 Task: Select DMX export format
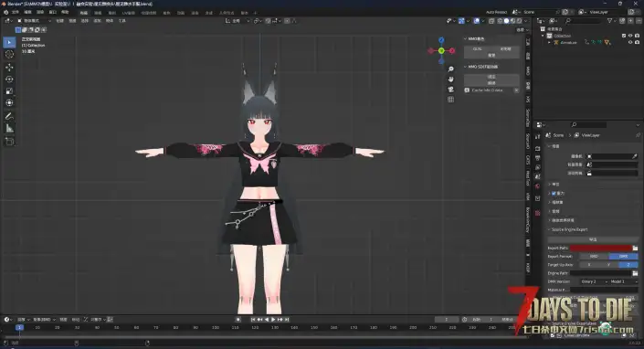tap(624, 256)
